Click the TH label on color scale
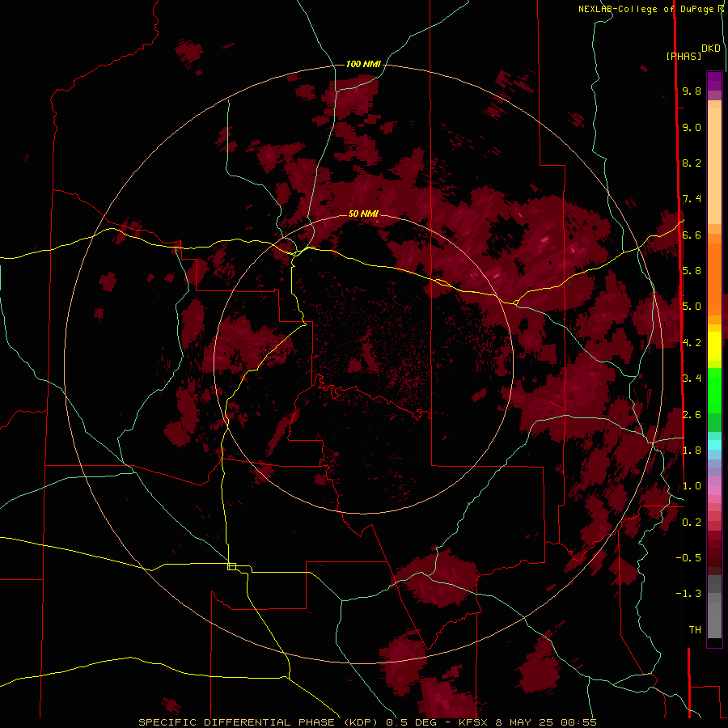This screenshot has width=728, height=728. 695,630
